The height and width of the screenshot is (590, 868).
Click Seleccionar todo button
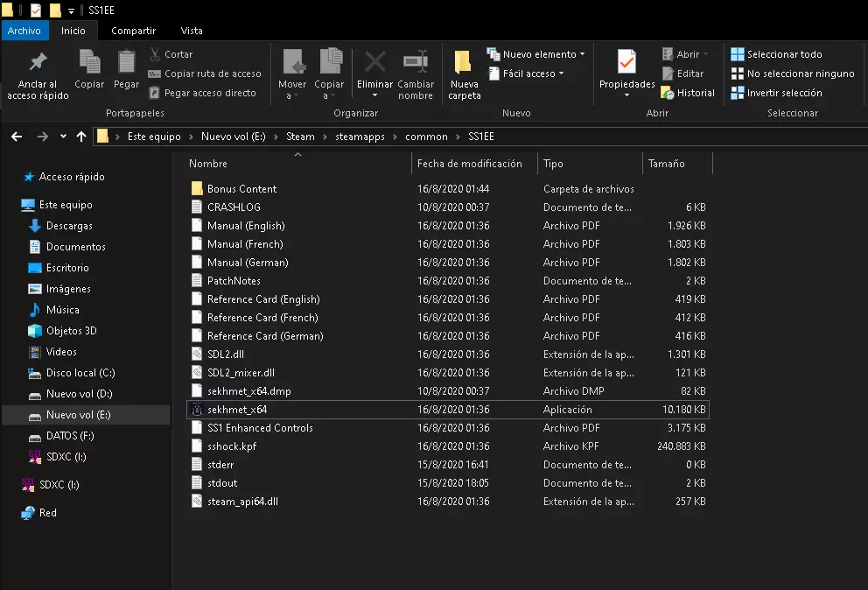pos(777,54)
